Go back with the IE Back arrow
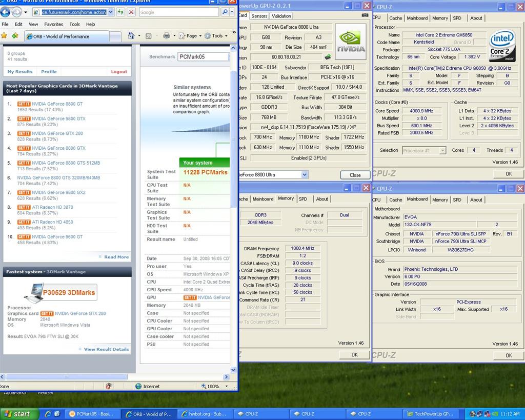 pyautogui.click(x=5, y=12)
